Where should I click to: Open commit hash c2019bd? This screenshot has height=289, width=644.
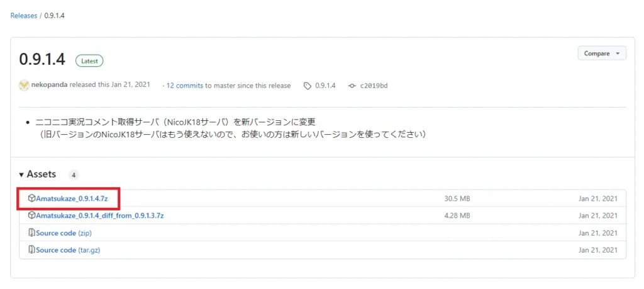tap(374, 86)
